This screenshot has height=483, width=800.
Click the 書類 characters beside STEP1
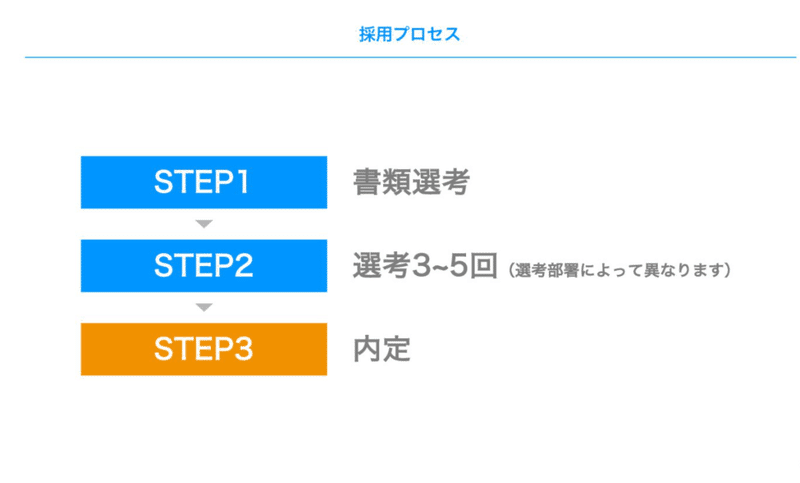[382, 182]
